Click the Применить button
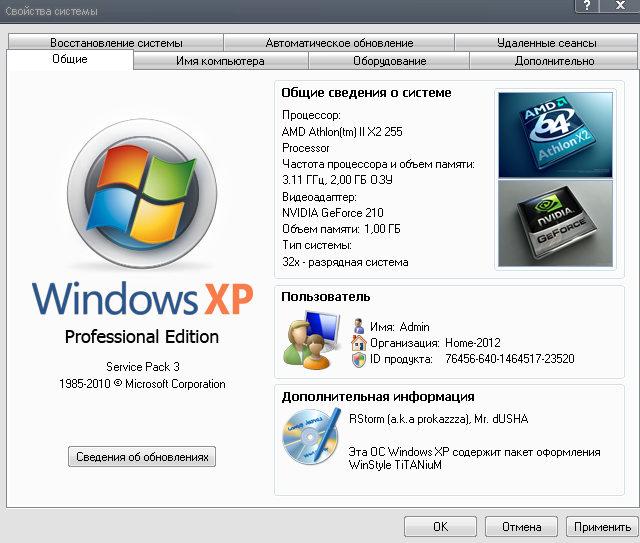This screenshot has height=543, width=640. pos(602,527)
